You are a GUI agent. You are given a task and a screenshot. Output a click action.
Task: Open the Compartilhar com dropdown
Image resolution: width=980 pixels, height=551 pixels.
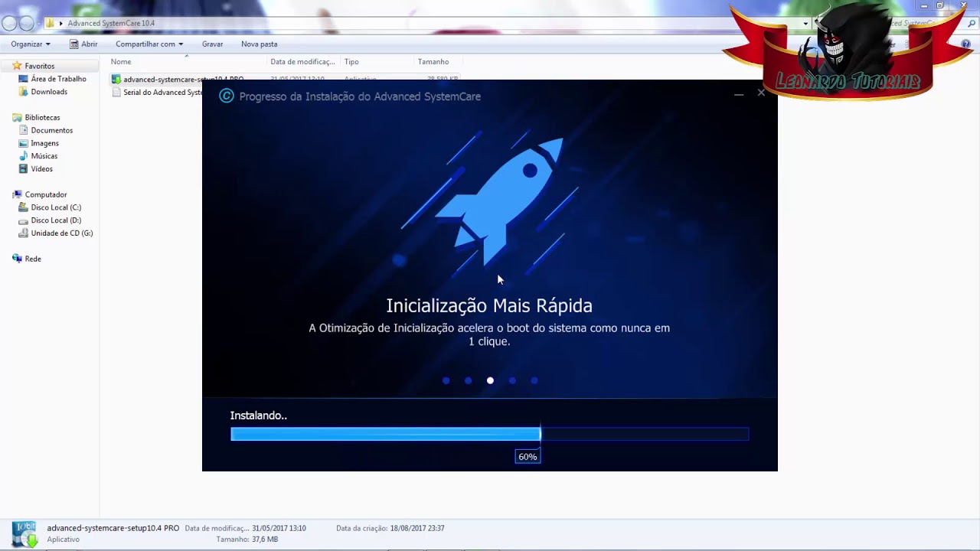point(149,44)
